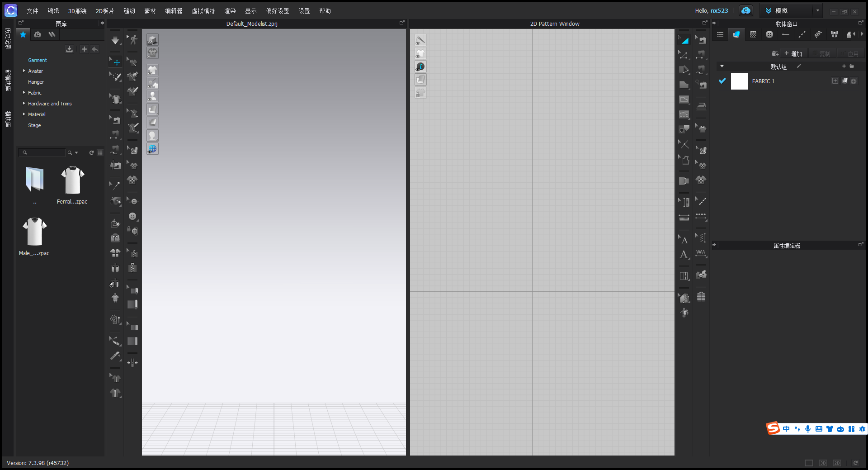Click the Library download icon

tap(69, 49)
